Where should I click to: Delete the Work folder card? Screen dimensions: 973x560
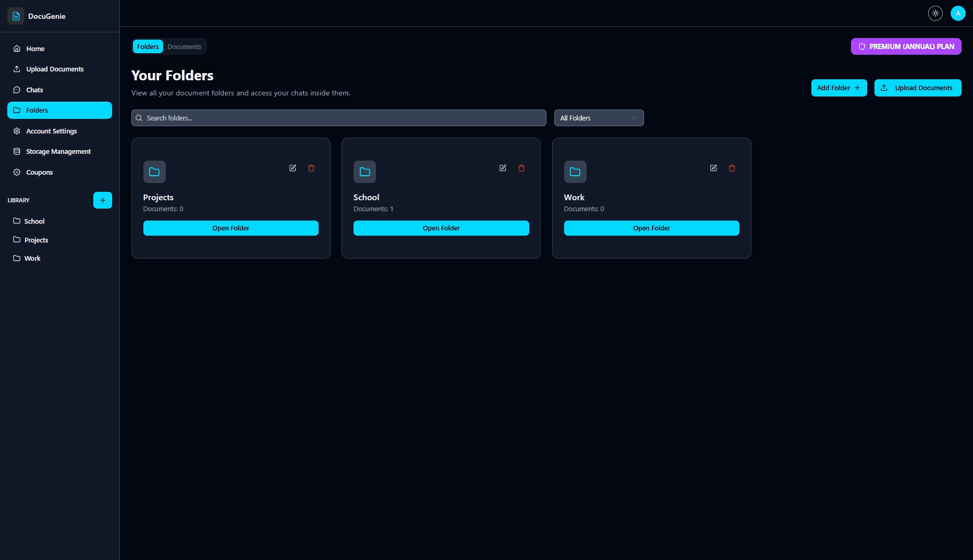tap(732, 168)
